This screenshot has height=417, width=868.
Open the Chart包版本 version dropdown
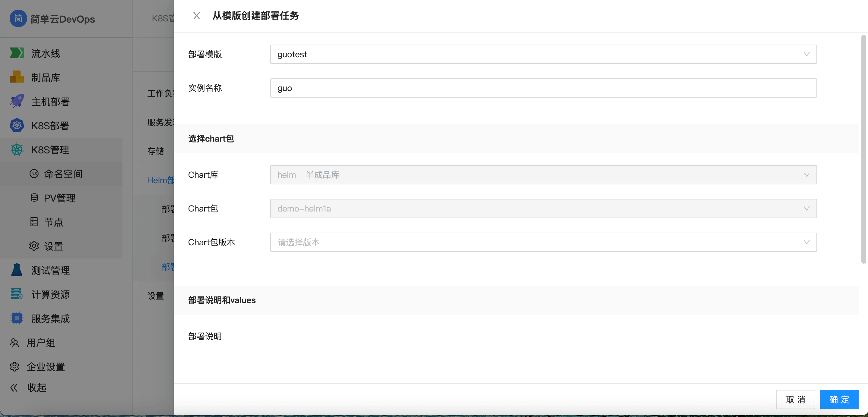coord(543,242)
